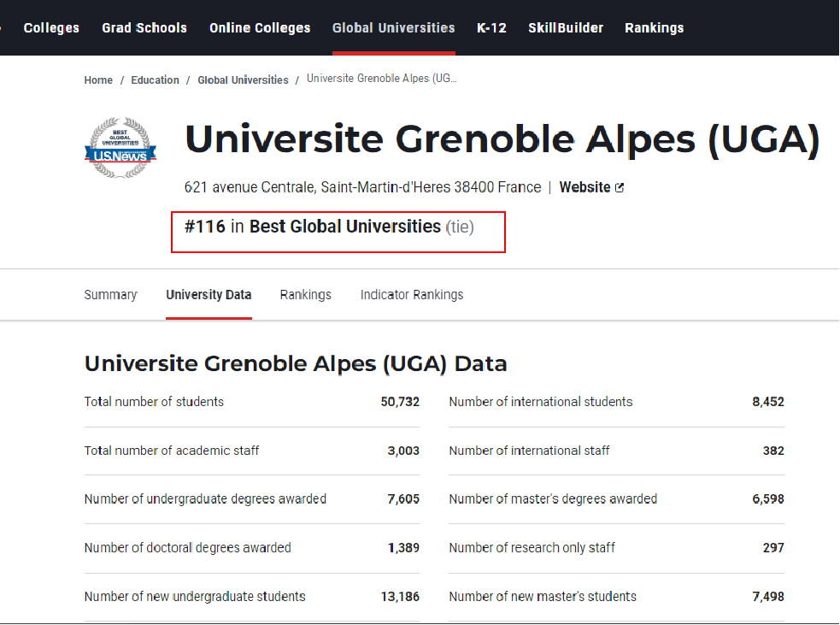Follow the Global Universities breadcrumb link

pyautogui.click(x=244, y=80)
